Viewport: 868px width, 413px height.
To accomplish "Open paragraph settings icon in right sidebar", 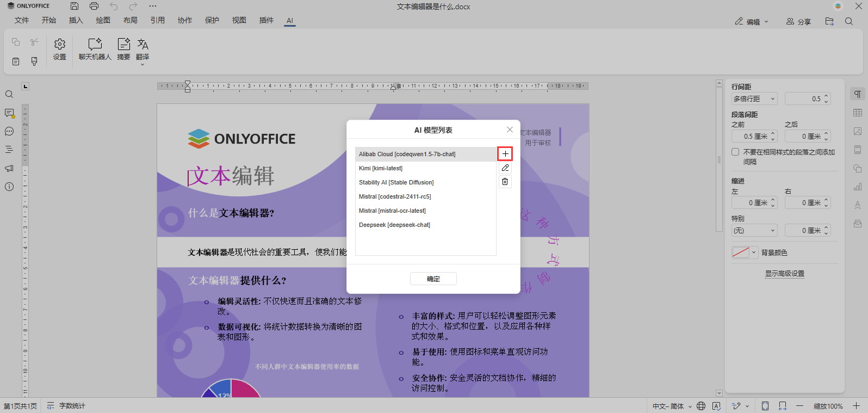I will pos(858,94).
